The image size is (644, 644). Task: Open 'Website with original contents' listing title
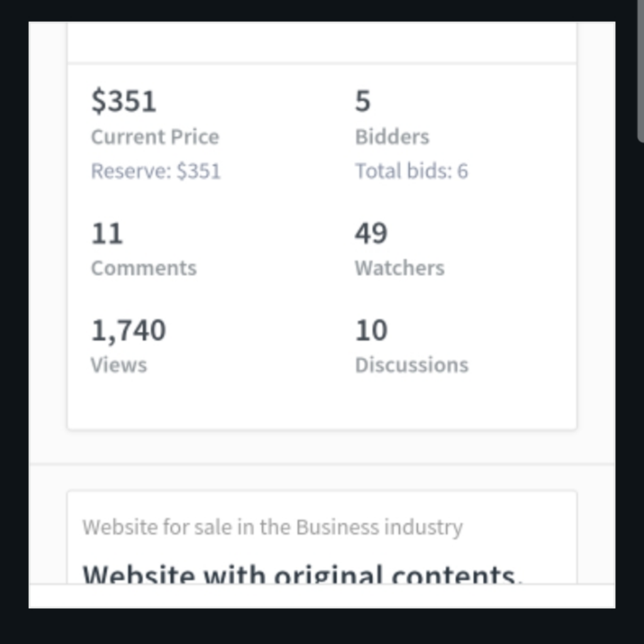coord(303,574)
